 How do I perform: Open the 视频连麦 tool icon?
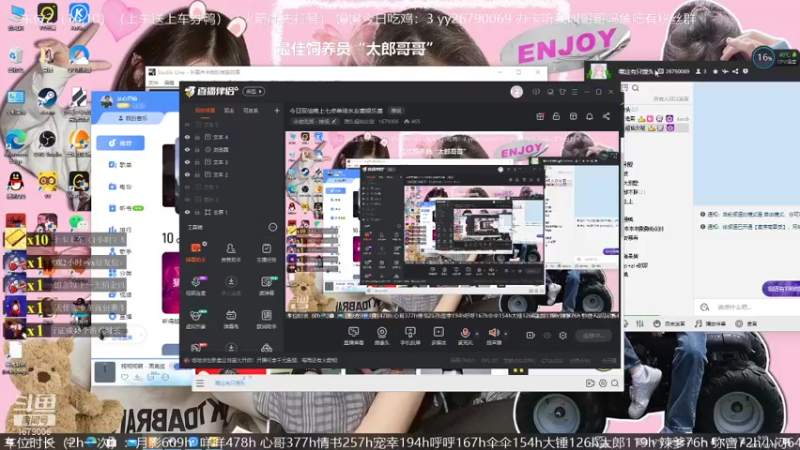tap(196, 285)
